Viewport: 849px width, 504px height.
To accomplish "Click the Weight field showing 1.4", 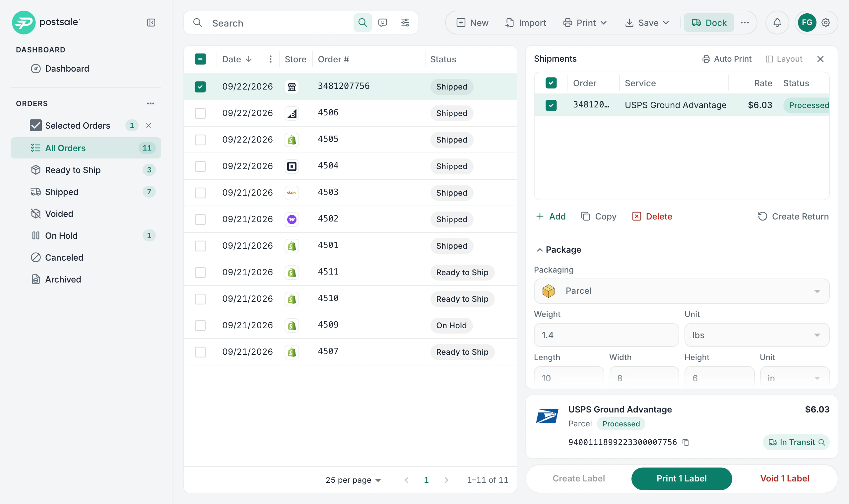I will 606,335.
